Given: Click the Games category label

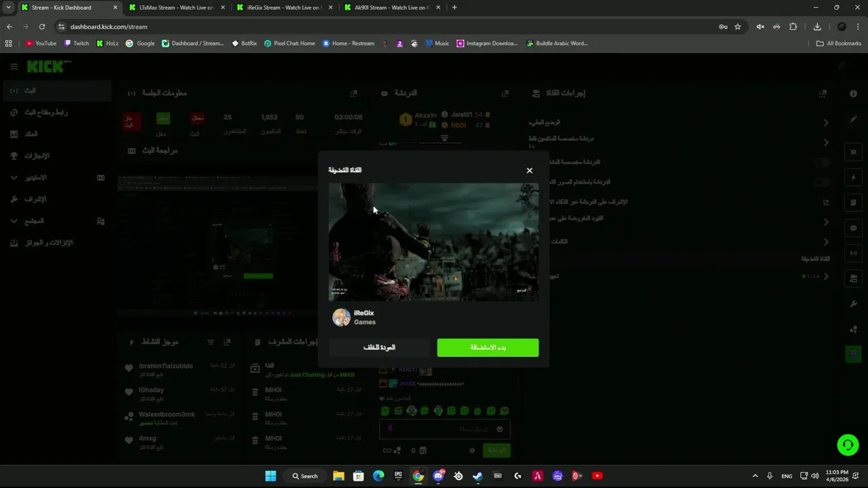Looking at the screenshot, I should pyautogui.click(x=365, y=323).
